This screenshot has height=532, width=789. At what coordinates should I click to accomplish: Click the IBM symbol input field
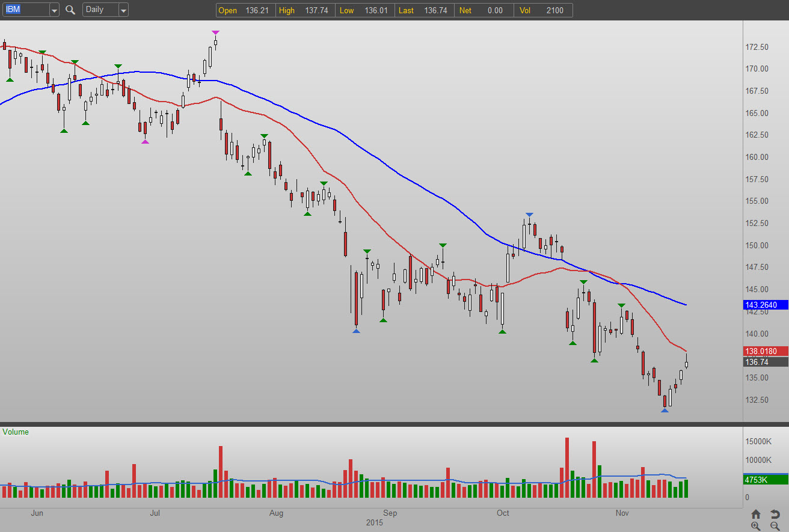[x=26, y=10]
